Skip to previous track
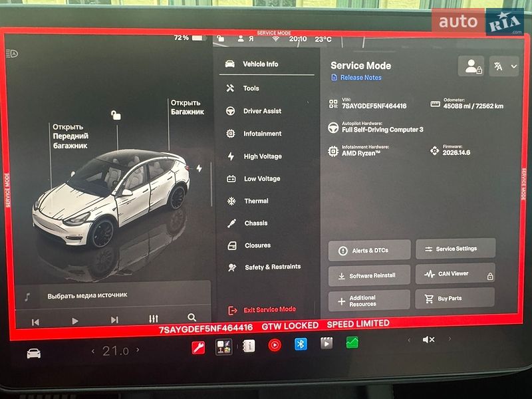This screenshot has width=532, height=399. pos(35,322)
